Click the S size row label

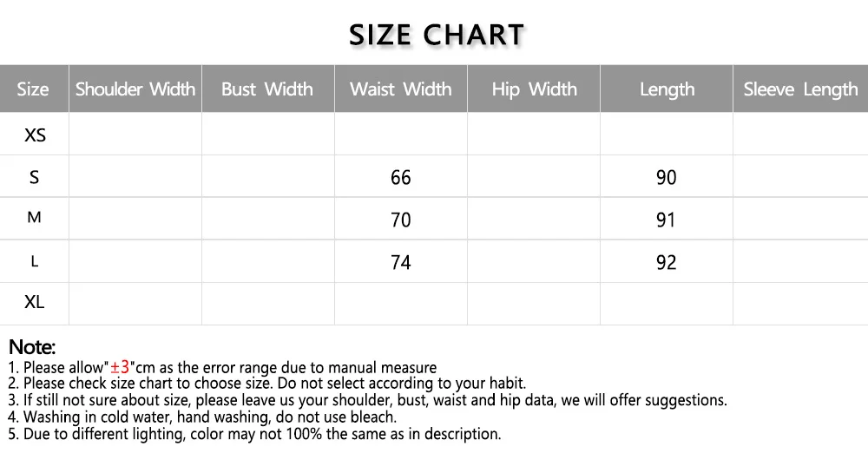(x=35, y=178)
